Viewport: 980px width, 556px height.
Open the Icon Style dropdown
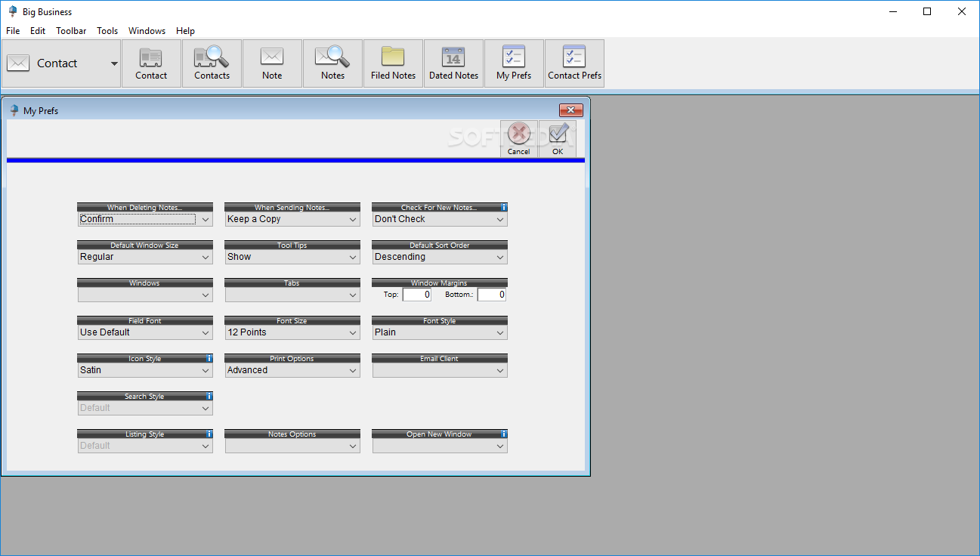(x=145, y=370)
